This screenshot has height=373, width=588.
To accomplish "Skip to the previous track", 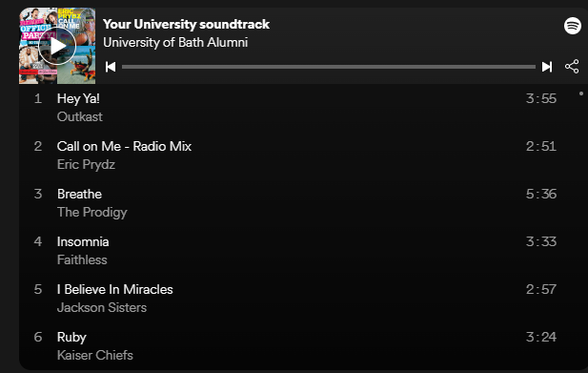I will point(111,67).
